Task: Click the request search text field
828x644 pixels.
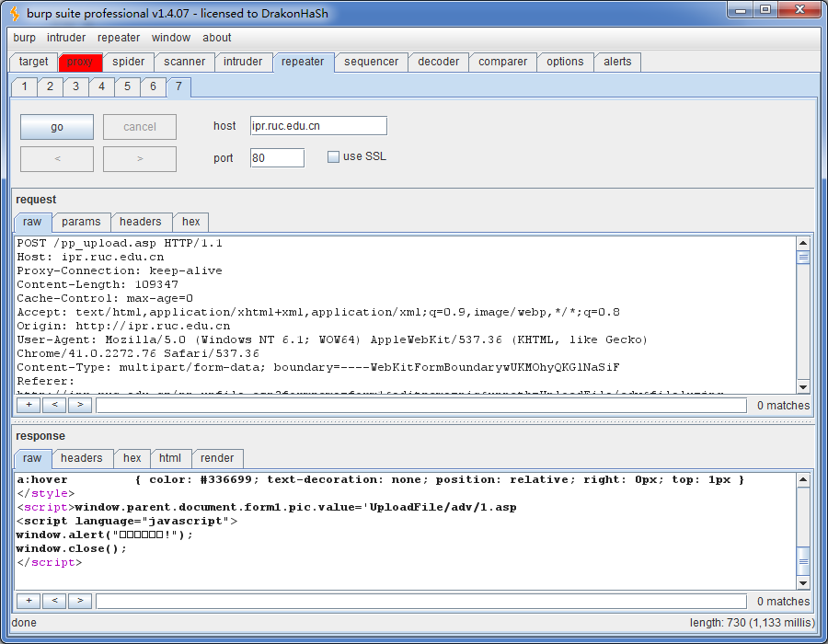Action: tap(421, 406)
